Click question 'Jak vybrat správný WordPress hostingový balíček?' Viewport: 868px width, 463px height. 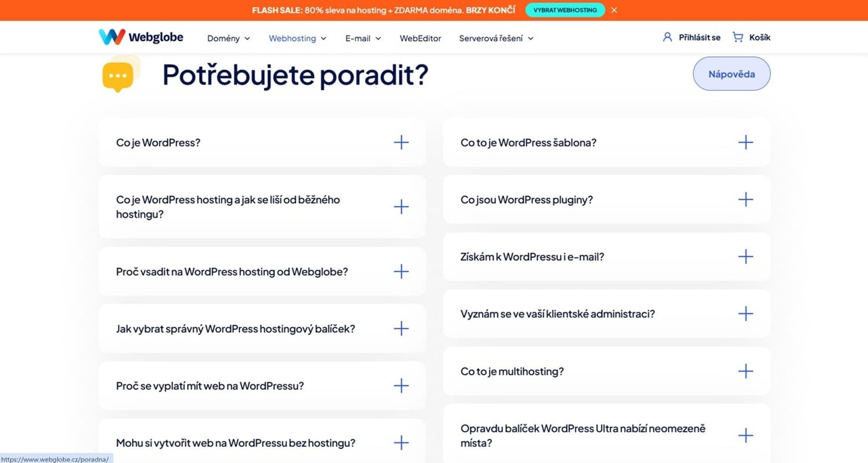point(236,329)
